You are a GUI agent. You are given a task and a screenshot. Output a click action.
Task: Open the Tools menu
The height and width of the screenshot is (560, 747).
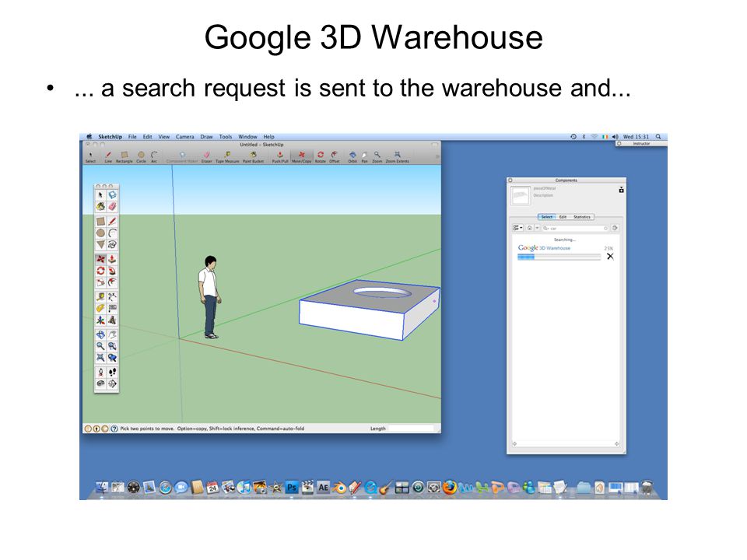226,137
